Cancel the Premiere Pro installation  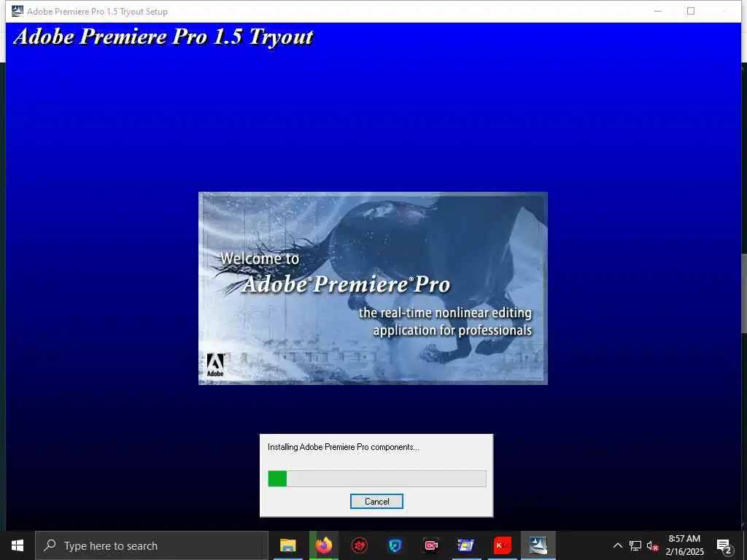376,501
